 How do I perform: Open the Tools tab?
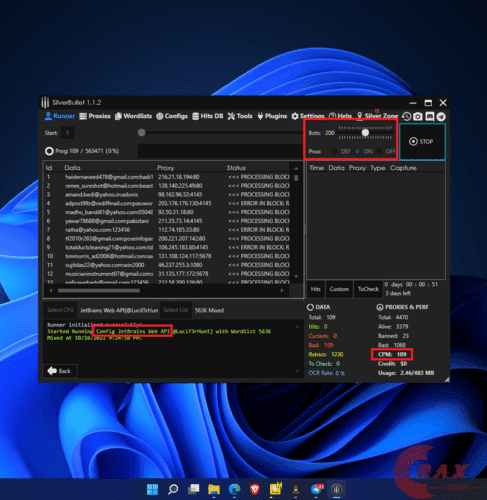tap(240, 116)
